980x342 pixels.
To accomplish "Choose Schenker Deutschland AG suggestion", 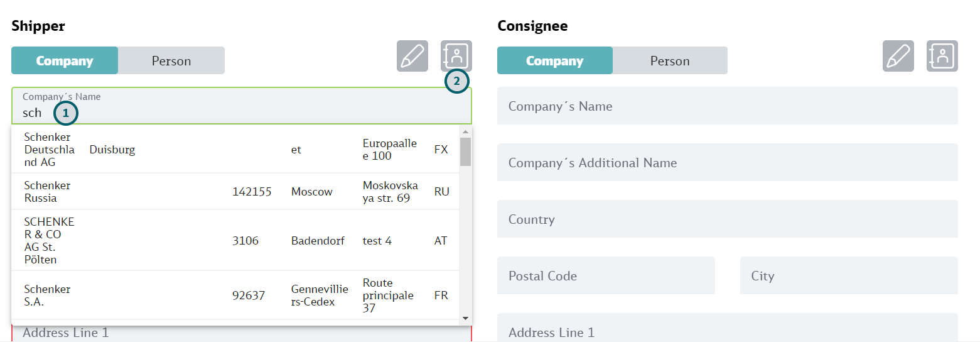I will click(236, 150).
